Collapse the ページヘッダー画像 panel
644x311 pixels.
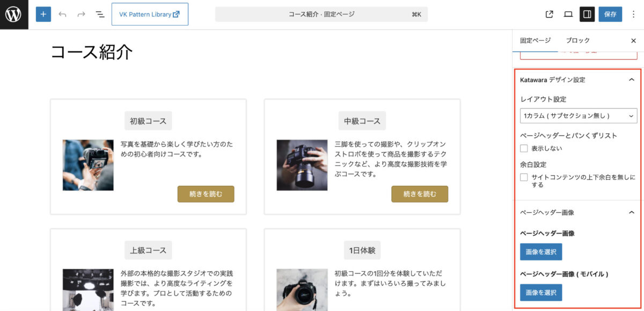[631, 212]
